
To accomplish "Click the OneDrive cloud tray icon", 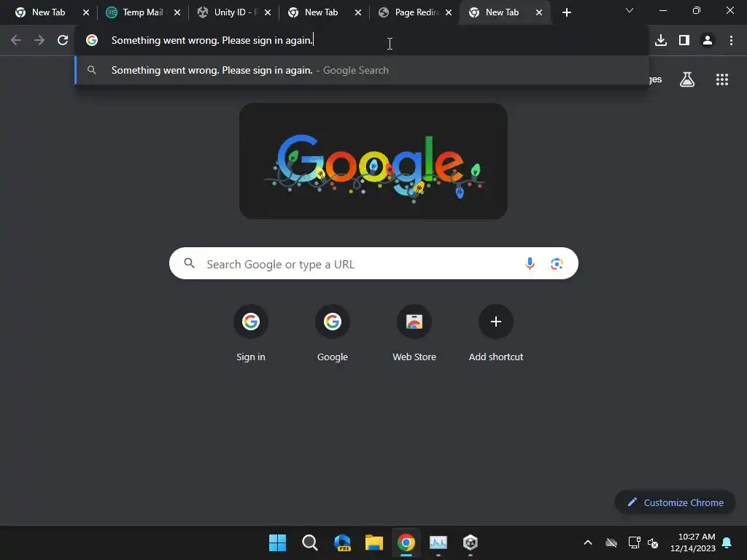I will 611,542.
